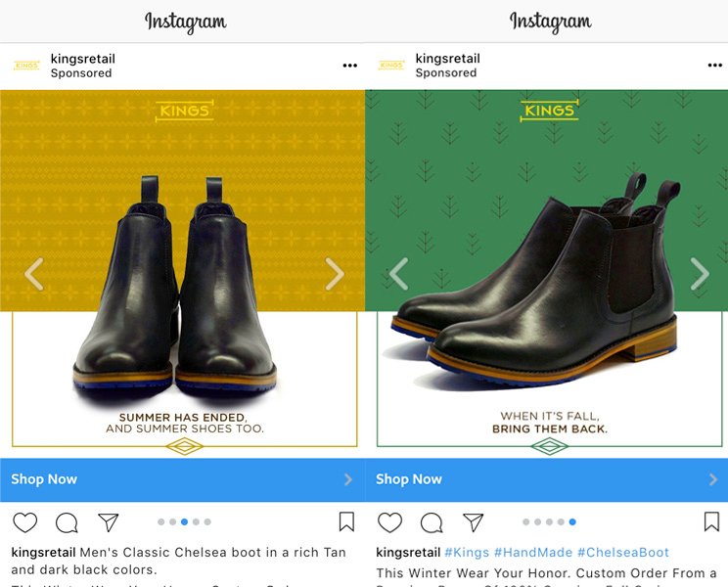728x587 pixels.
Task: Open more options on left post
Action: click(x=349, y=66)
